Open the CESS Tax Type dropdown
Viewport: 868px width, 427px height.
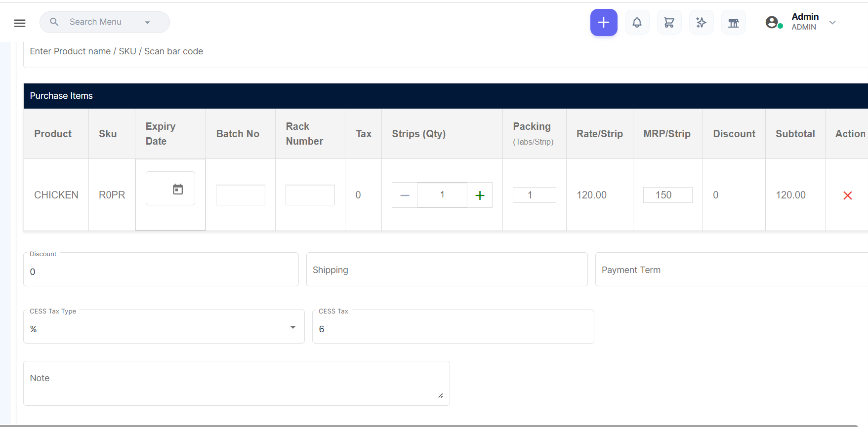click(x=164, y=327)
